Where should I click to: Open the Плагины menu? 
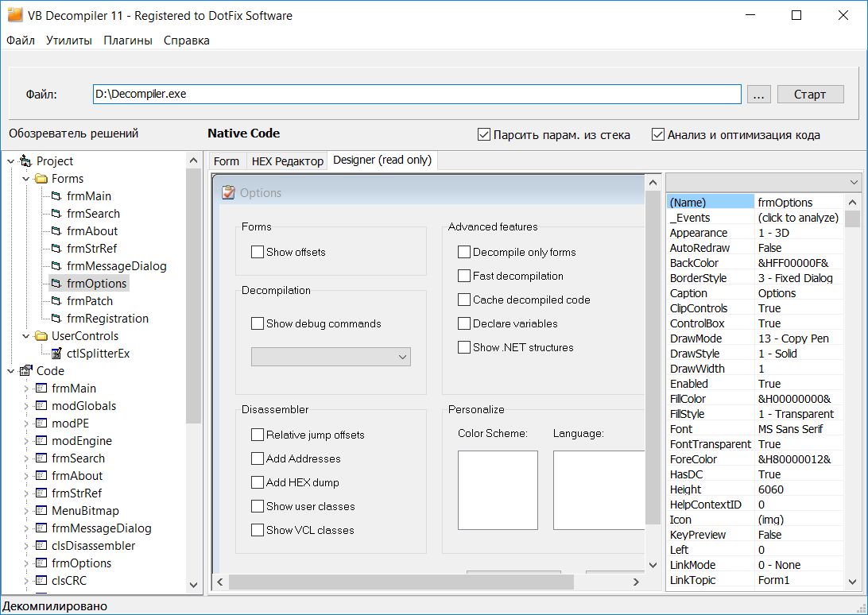pos(127,41)
